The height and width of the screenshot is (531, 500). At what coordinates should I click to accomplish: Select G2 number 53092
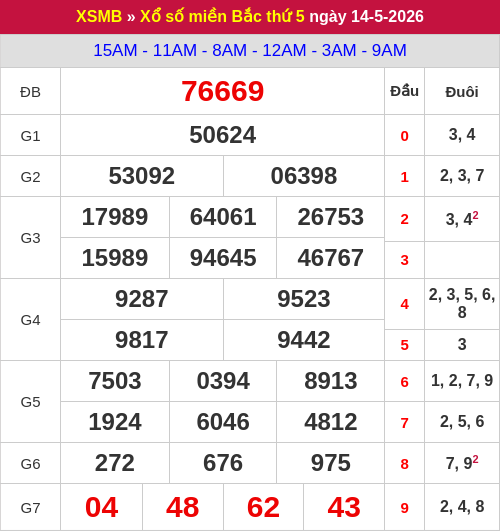[x=142, y=176]
